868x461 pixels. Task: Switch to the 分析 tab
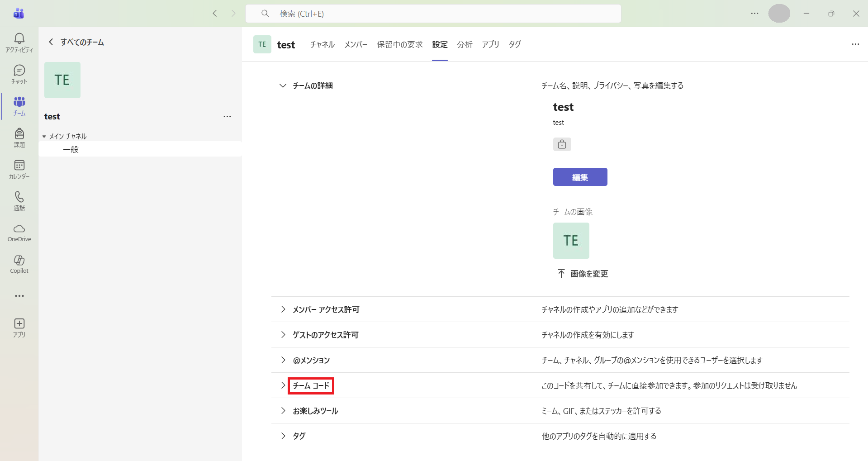coord(464,44)
